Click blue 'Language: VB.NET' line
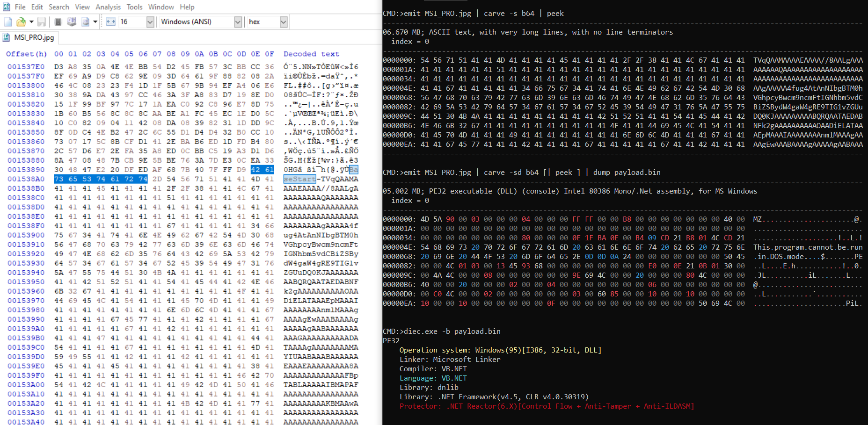The height and width of the screenshot is (425, 868). [433, 378]
